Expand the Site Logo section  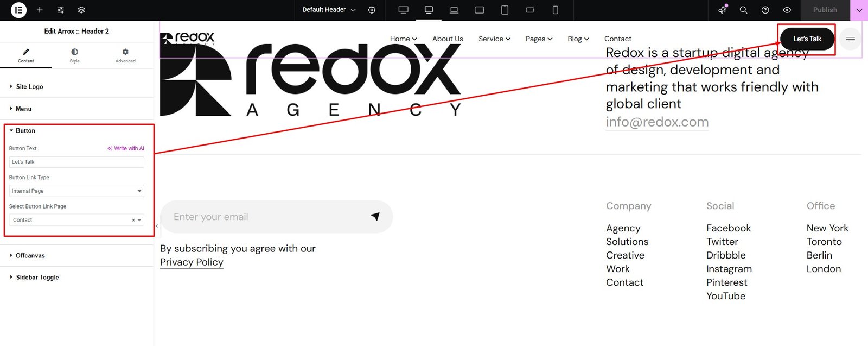pos(76,86)
